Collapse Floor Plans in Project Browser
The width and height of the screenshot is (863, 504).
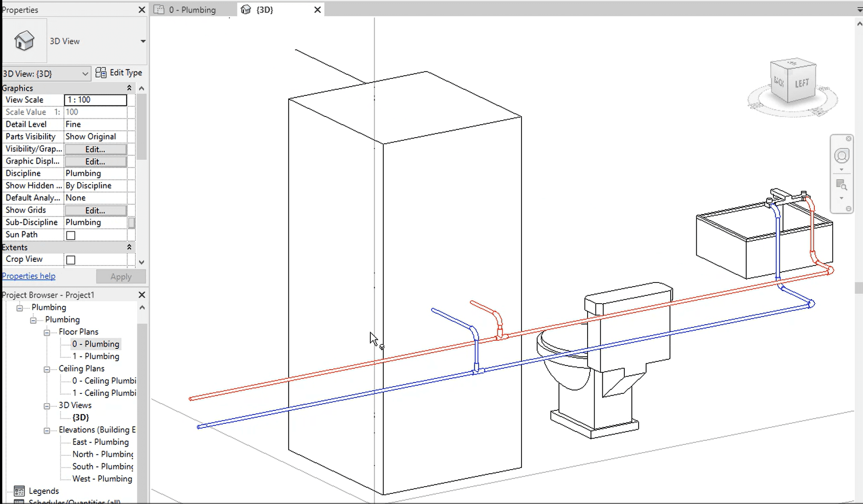point(47,332)
